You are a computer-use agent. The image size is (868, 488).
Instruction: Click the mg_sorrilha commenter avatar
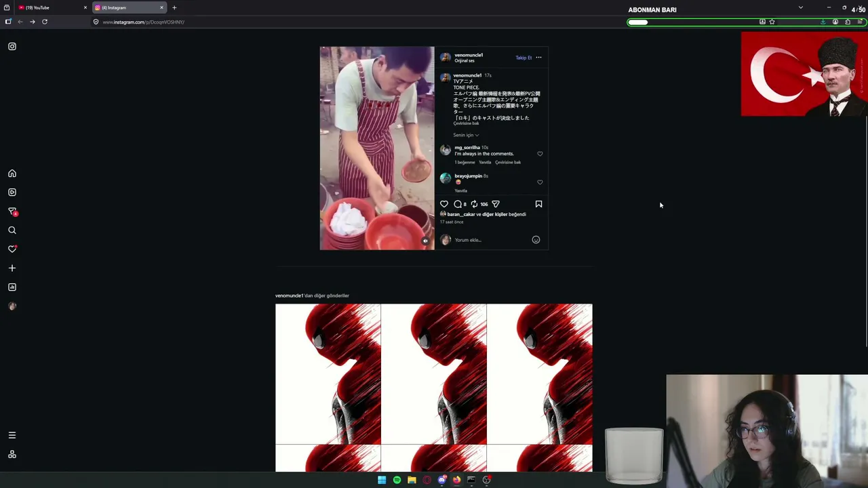(x=445, y=150)
